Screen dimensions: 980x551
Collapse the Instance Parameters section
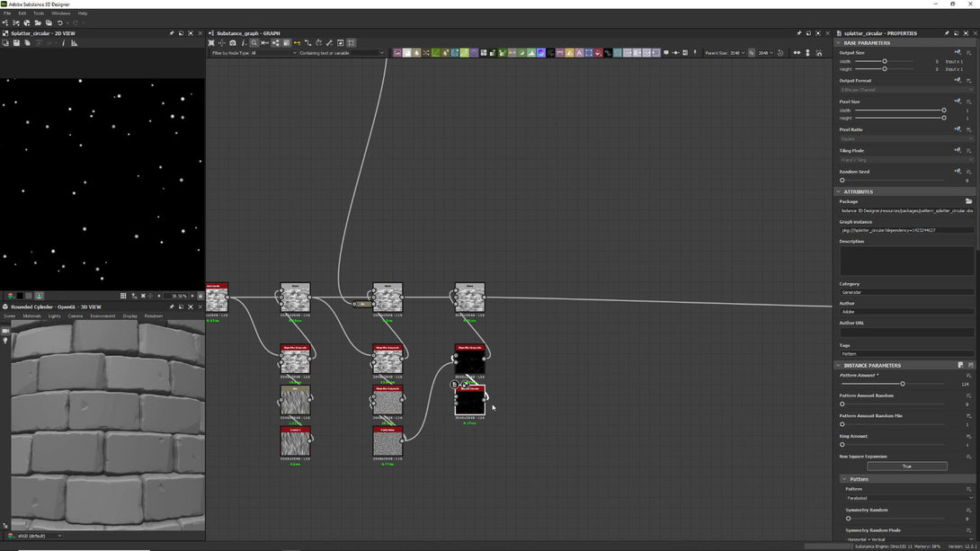click(839, 366)
